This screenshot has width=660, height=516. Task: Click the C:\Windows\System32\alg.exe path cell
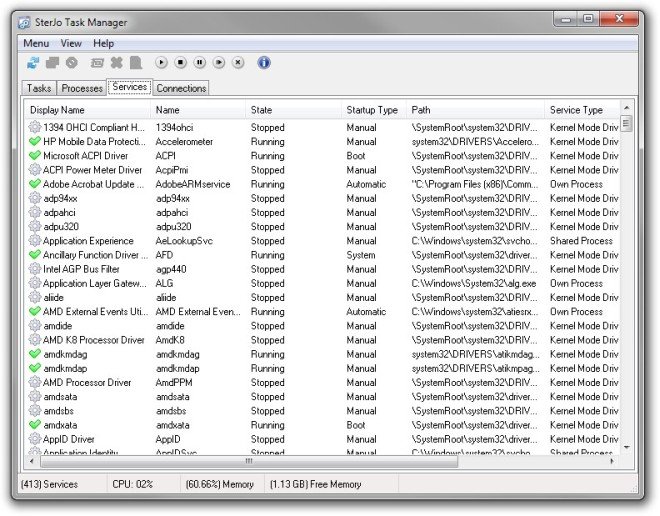pos(474,283)
